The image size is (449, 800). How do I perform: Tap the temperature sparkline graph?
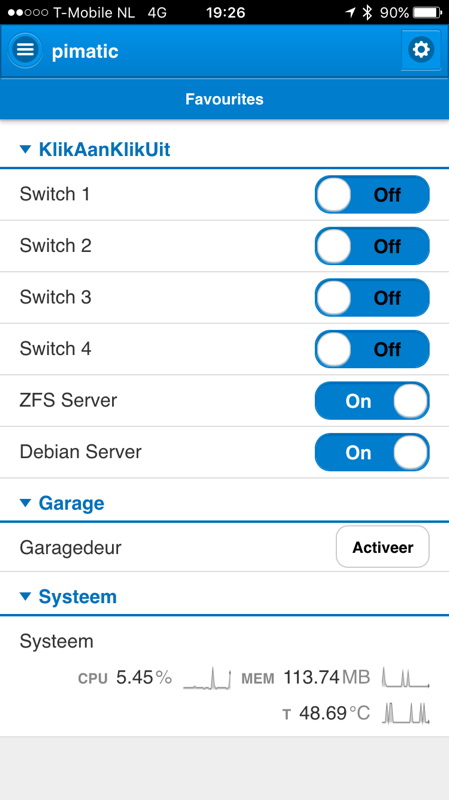[406, 713]
